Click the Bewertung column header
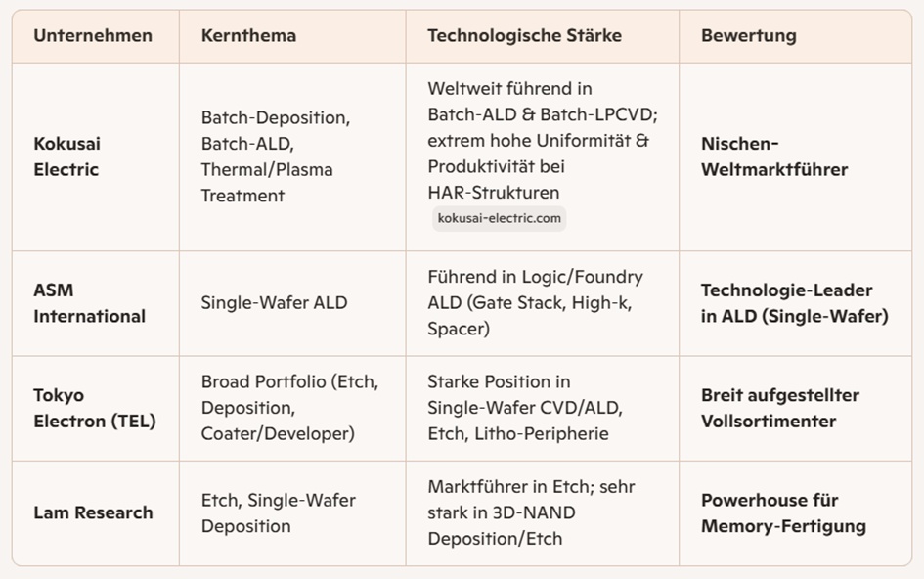 click(x=748, y=36)
